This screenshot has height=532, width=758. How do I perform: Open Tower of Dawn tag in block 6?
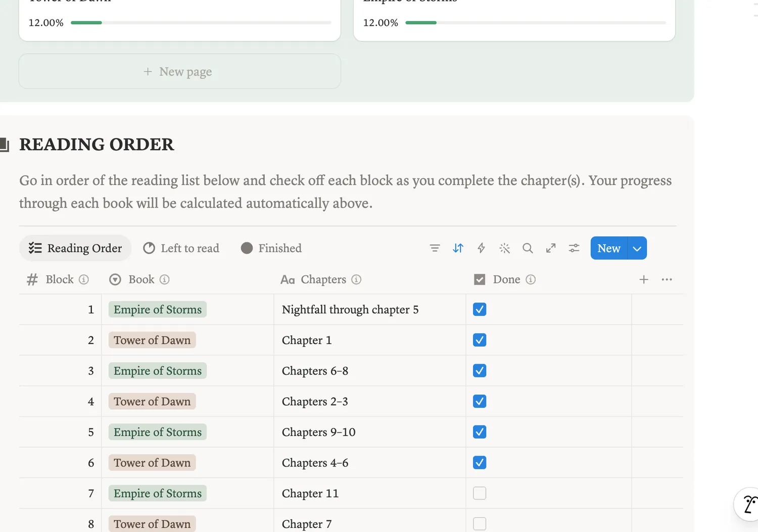point(152,463)
